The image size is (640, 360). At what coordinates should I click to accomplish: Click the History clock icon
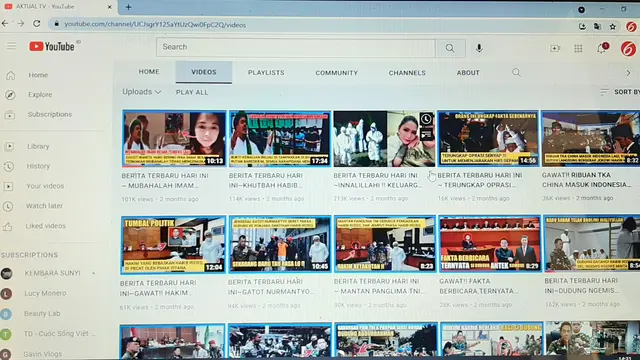click(x=9, y=166)
